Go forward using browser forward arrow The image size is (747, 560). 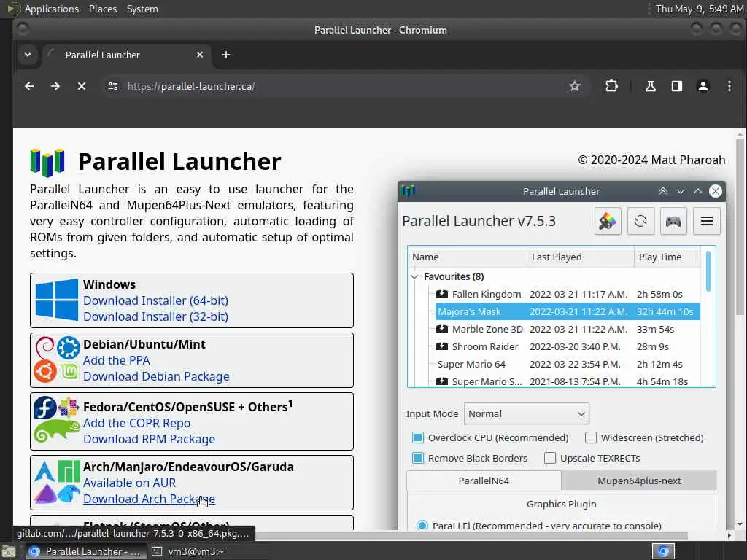(x=55, y=86)
